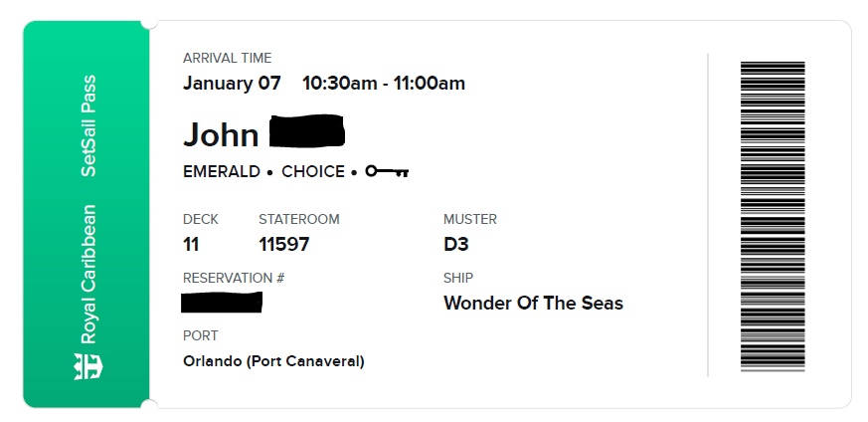Click the Orlando (Port Canaveral) port text
868x422 pixels.
tap(273, 361)
